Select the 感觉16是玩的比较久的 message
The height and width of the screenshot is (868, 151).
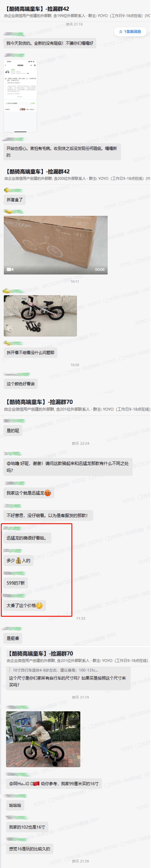click(x=30, y=848)
